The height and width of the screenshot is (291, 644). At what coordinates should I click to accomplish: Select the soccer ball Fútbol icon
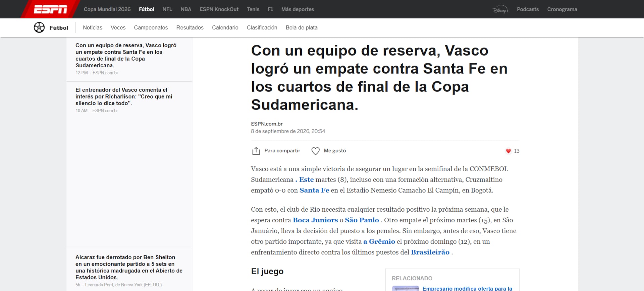point(39,27)
